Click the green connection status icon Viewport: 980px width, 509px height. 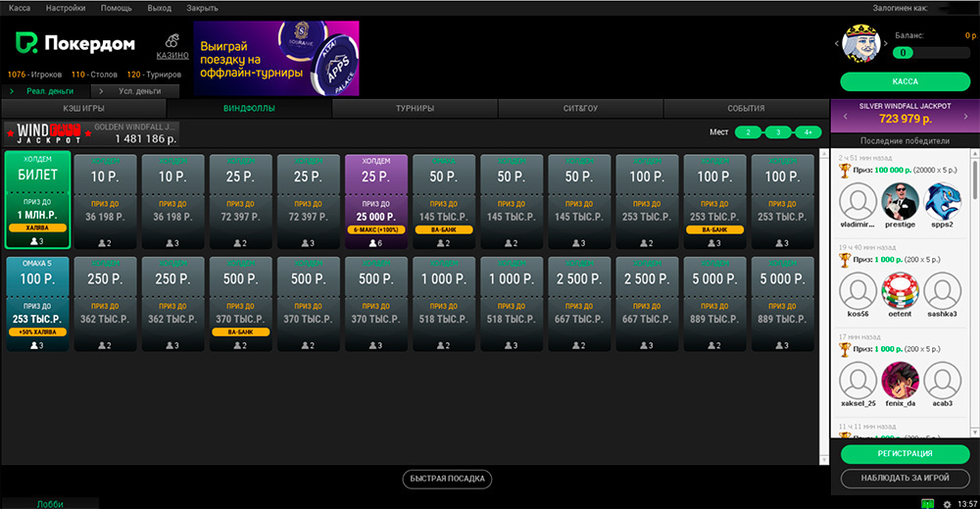pos(927,503)
